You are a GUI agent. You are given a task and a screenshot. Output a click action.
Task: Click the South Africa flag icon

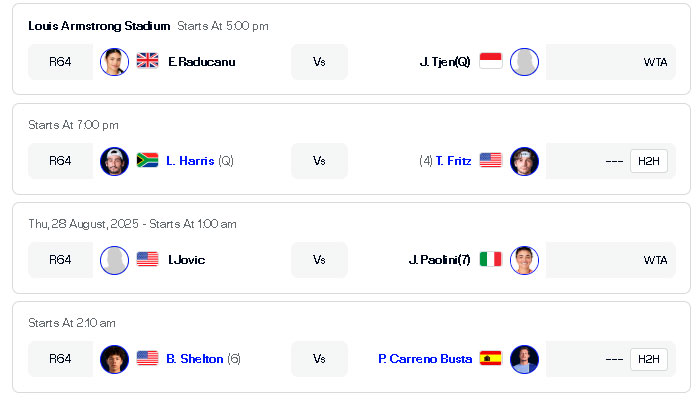point(147,160)
